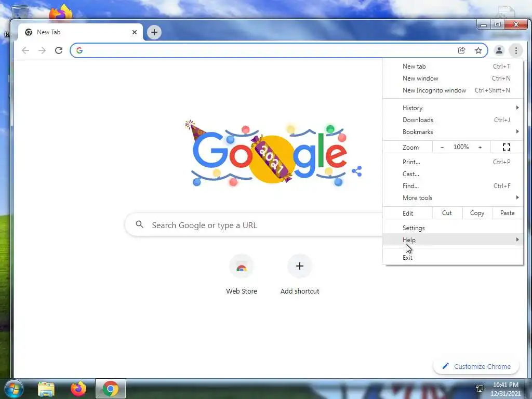Click the fullscreen icon in Zoom row
Viewport: 532px width, 399px height.
(x=506, y=147)
